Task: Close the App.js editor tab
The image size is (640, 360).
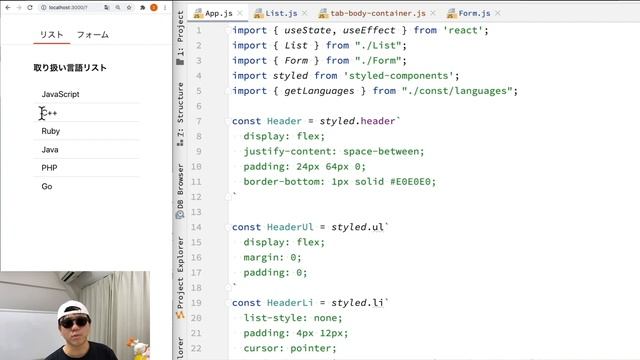Action: point(240,13)
